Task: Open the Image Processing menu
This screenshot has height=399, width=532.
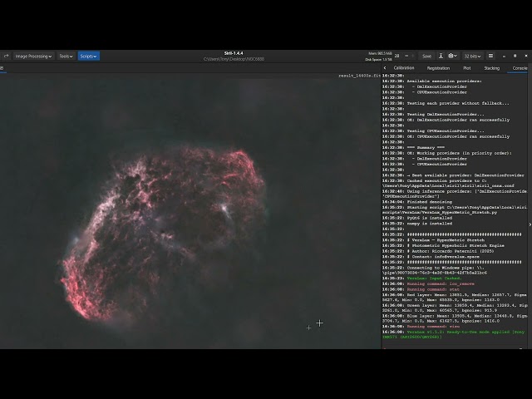Action: [33, 56]
